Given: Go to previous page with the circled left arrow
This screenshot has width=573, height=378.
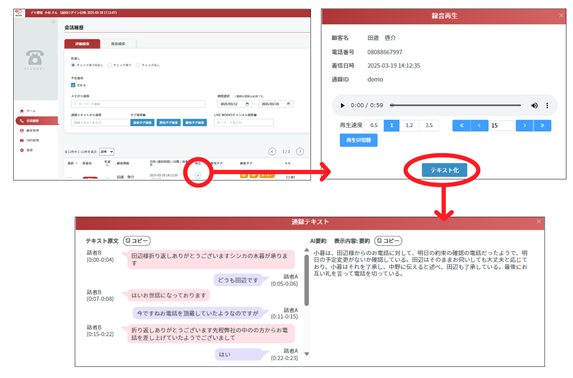Looking at the screenshot, I should (x=272, y=151).
